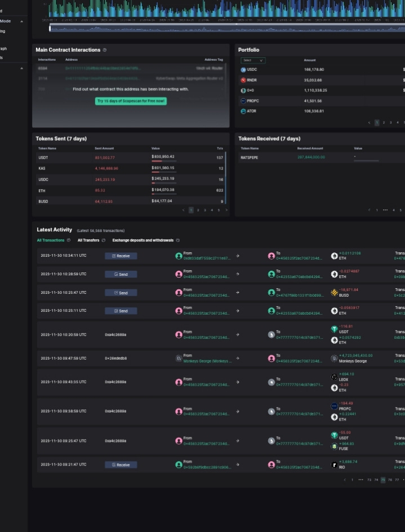Go to previous page in Portfolio pagination
Viewport: 405px width, 532px height.
(x=370, y=123)
